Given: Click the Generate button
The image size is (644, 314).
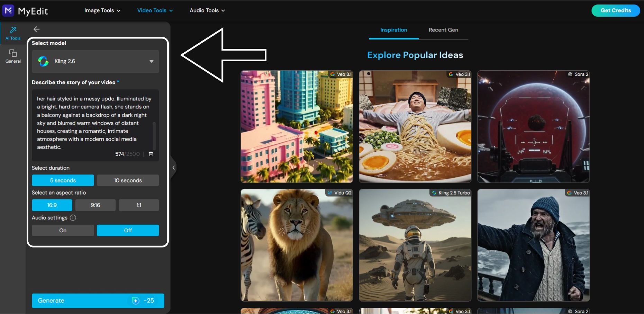Looking at the screenshot, I should (x=98, y=300).
